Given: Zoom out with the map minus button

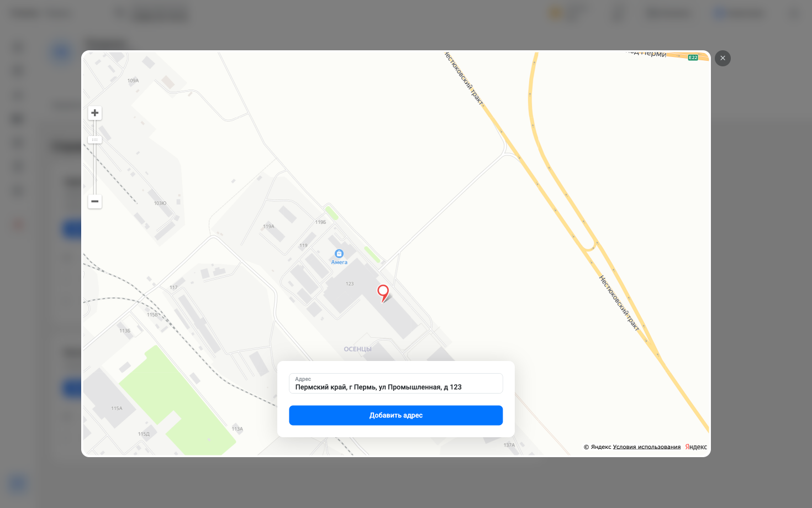Looking at the screenshot, I should [x=95, y=201].
